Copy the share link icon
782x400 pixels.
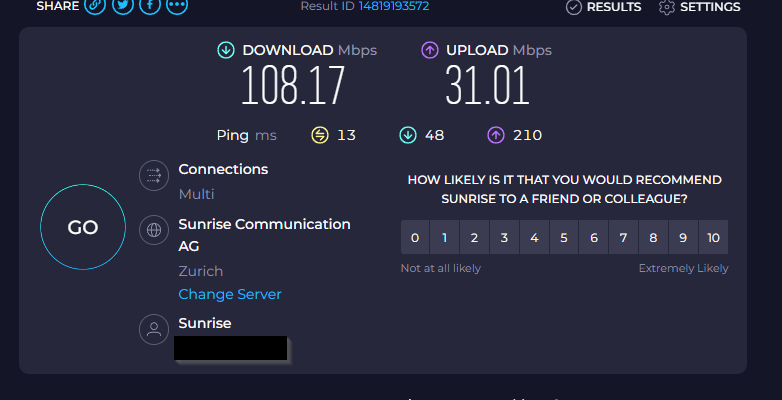point(95,5)
